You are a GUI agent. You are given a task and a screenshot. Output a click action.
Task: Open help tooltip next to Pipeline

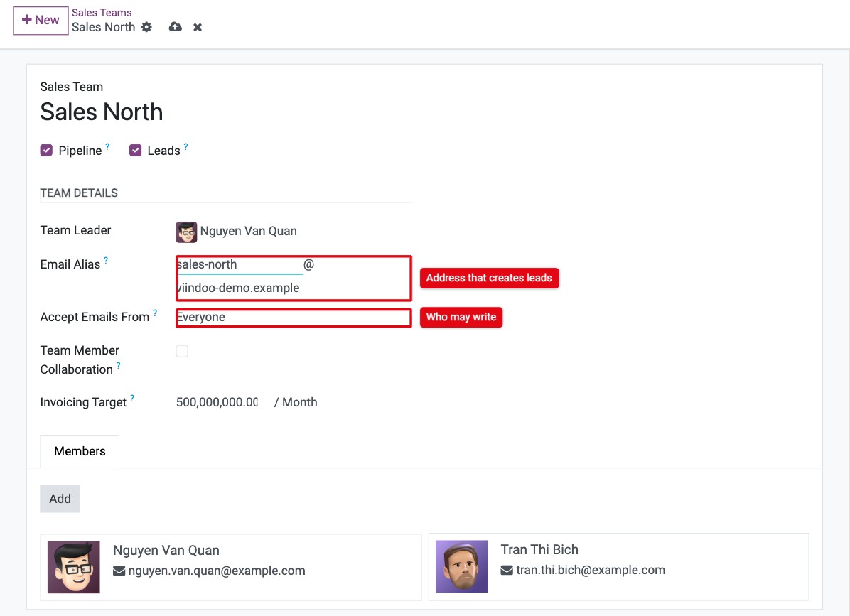(x=107, y=146)
